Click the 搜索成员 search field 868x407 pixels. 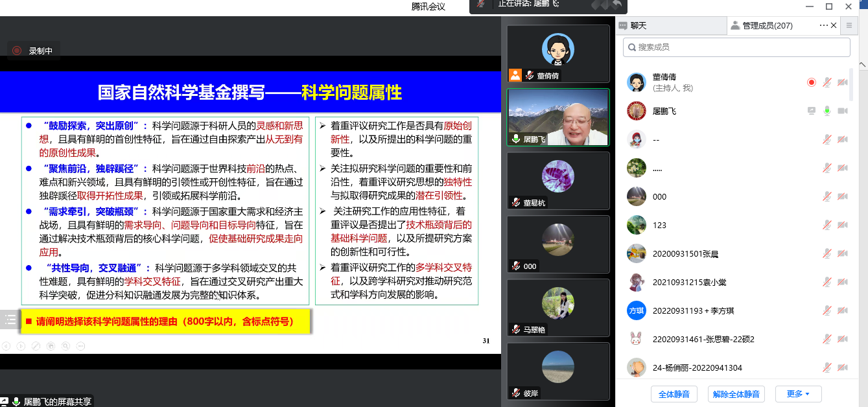736,47
